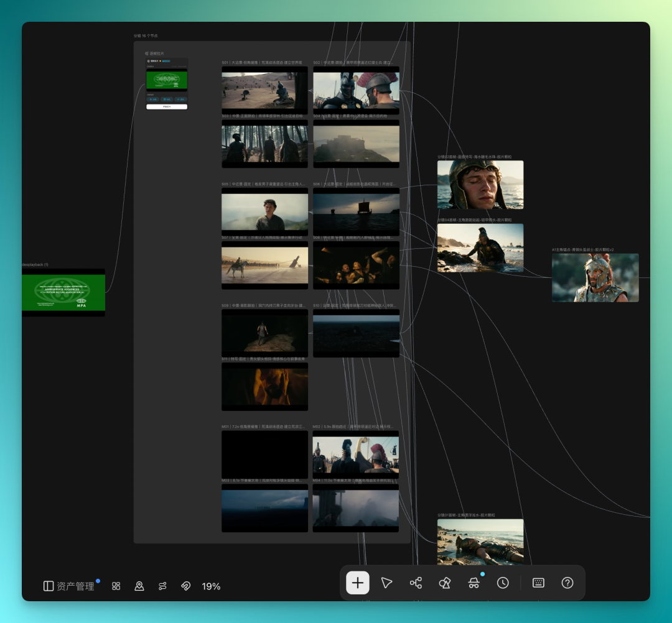672x623 pixels.
Task: Select the M01 black video thumbnail
Action: coord(264,455)
